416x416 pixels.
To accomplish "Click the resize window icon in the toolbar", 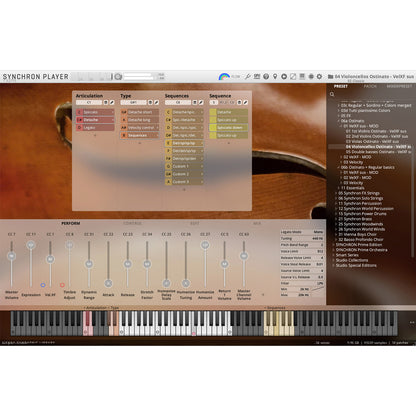I will coord(293,77).
